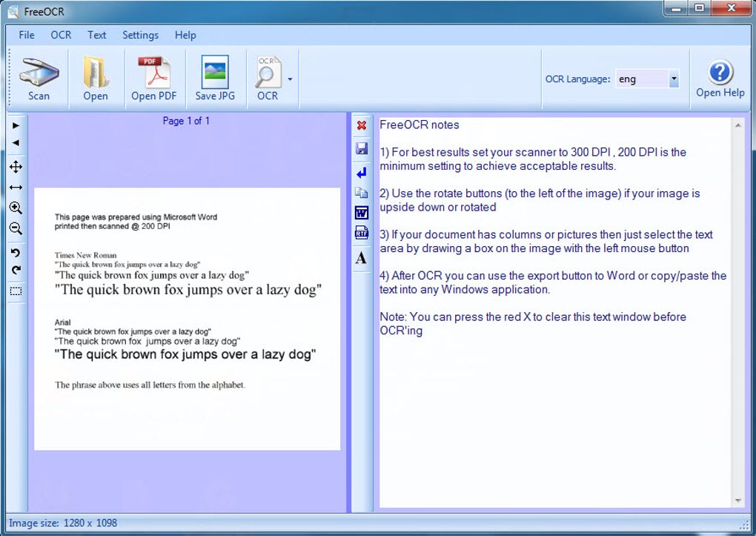756x536 pixels.
Task: Click the 'Arial' line in the scan
Action: point(63,322)
